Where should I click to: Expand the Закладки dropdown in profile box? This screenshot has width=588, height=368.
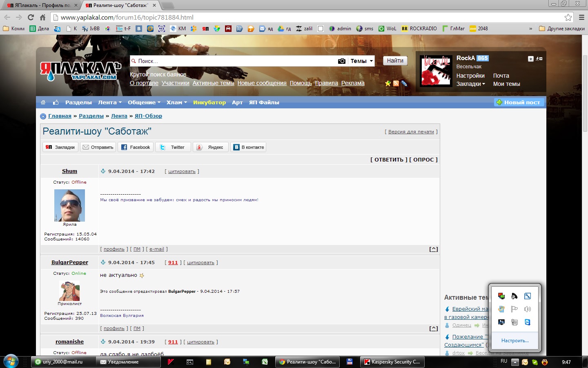coord(471,84)
